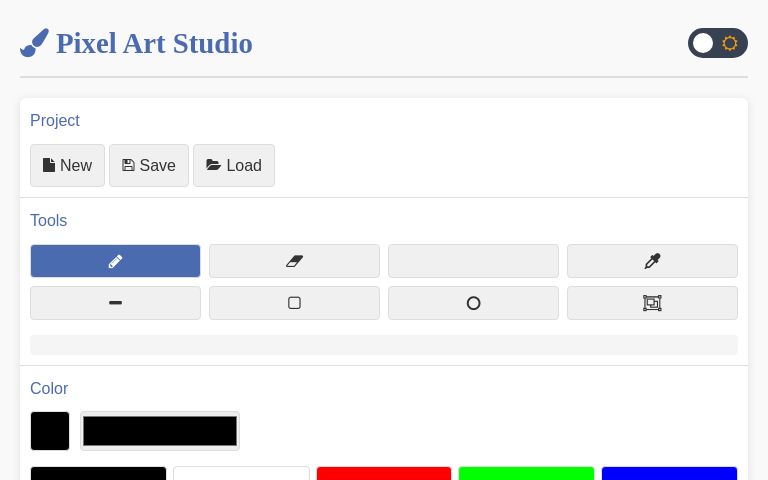Click the blank tool button beside Eraser
Screen dimensions: 768x480
(473, 261)
